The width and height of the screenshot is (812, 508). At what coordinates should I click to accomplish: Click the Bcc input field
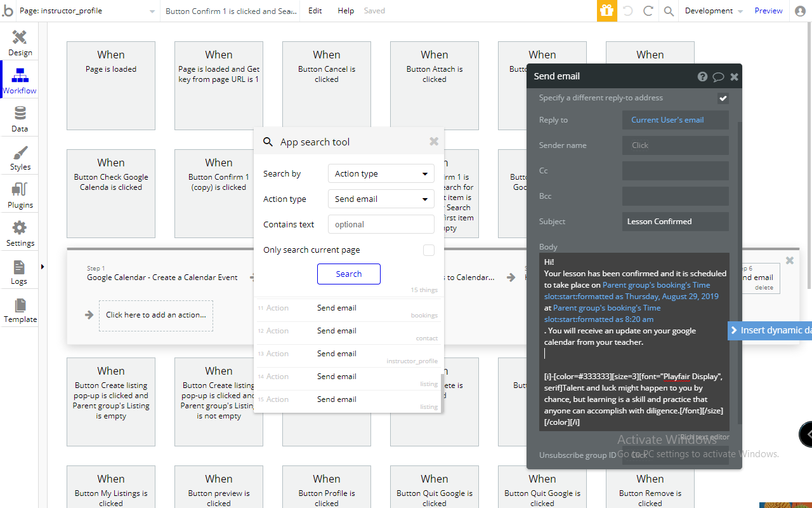click(x=676, y=196)
